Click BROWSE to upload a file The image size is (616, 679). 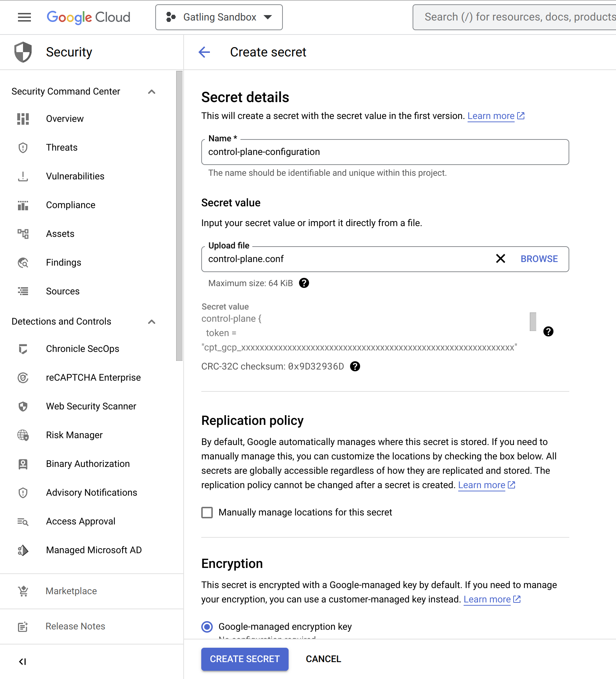[x=539, y=259]
